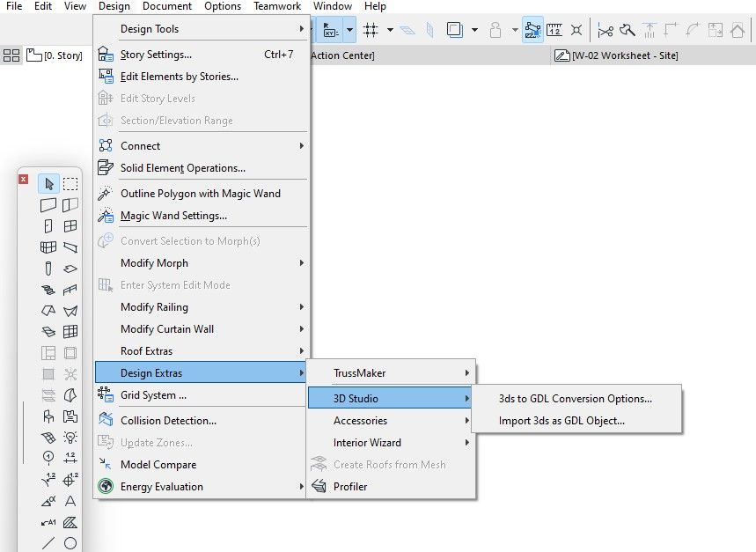Select the Text tool (A) in toolbox
The height and width of the screenshot is (552, 756).
tap(70, 501)
